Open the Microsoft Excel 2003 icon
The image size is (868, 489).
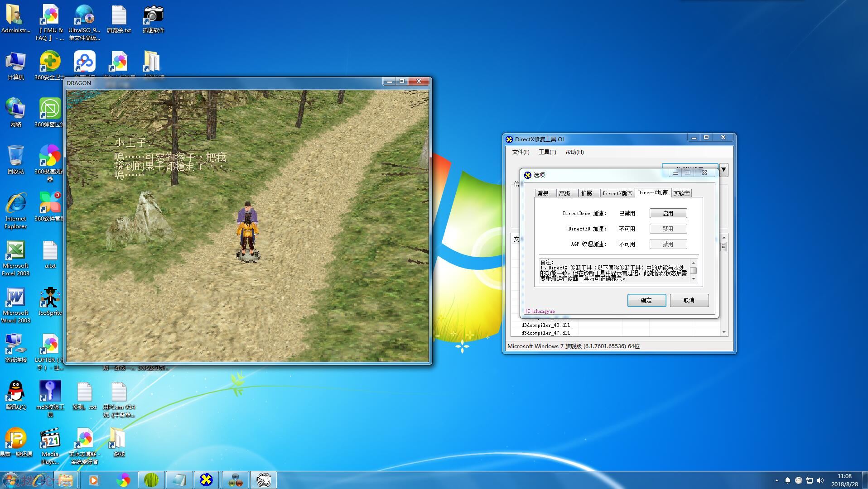tap(16, 258)
